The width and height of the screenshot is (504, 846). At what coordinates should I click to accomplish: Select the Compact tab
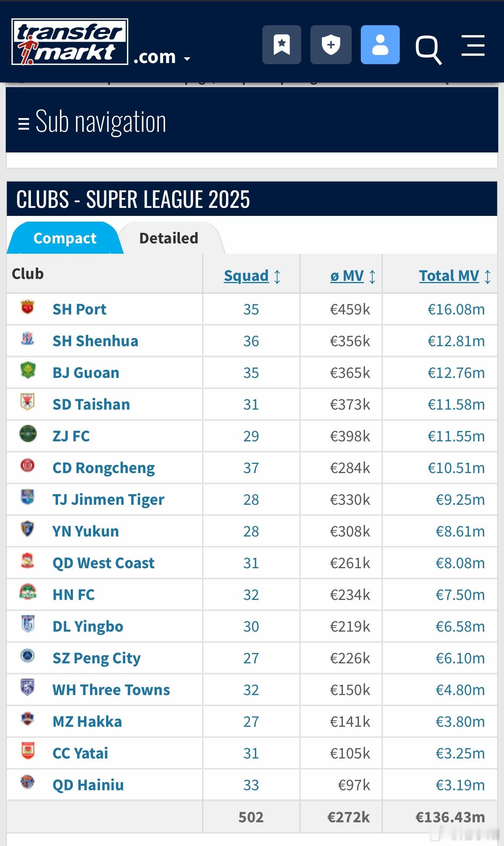[65, 238]
